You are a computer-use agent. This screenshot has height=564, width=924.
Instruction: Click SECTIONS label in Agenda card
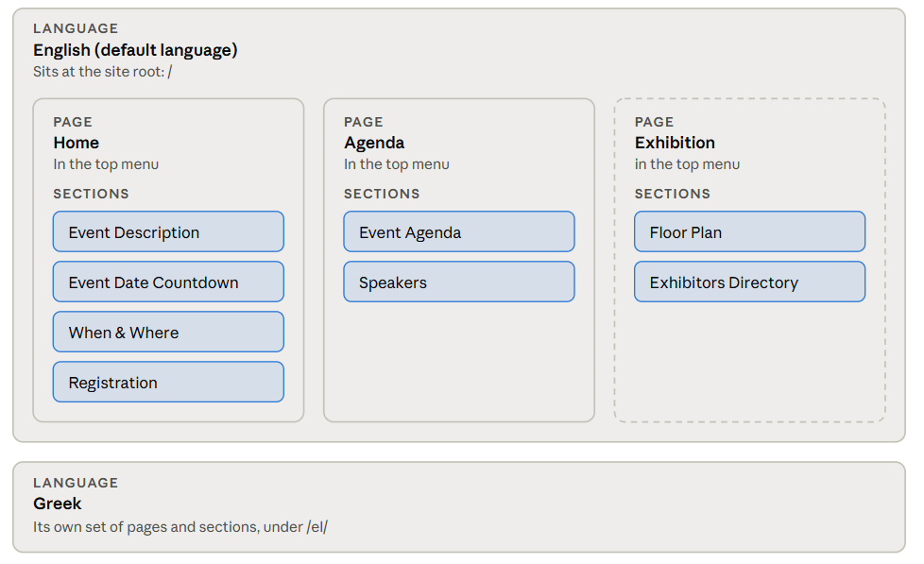click(x=382, y=194)
